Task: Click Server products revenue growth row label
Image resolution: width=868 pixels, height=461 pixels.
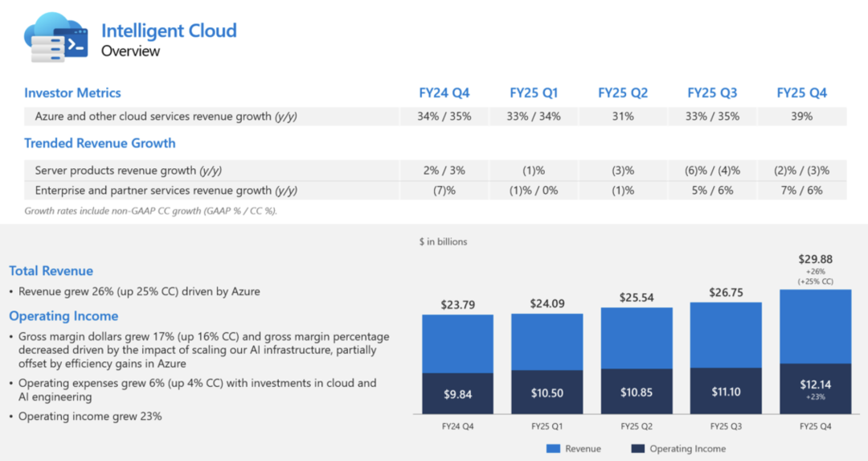Action: click(129, 171)
